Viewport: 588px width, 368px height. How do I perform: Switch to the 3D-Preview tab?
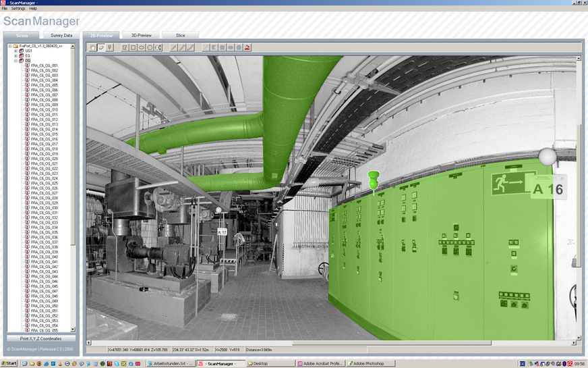pos(141,35)
